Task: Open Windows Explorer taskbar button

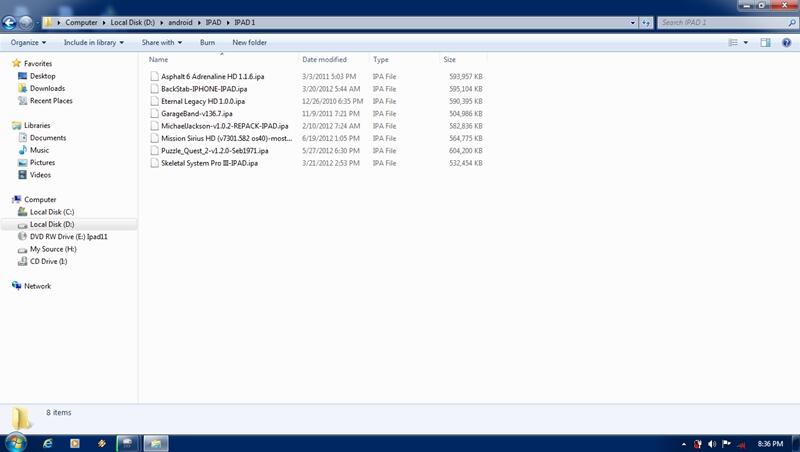Action: 156,443
